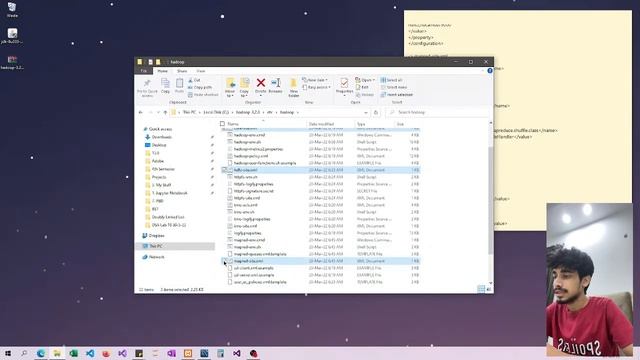Click the Copy button in Clipboard group
This screenshot has width=640, height=360.
[165, 86]
